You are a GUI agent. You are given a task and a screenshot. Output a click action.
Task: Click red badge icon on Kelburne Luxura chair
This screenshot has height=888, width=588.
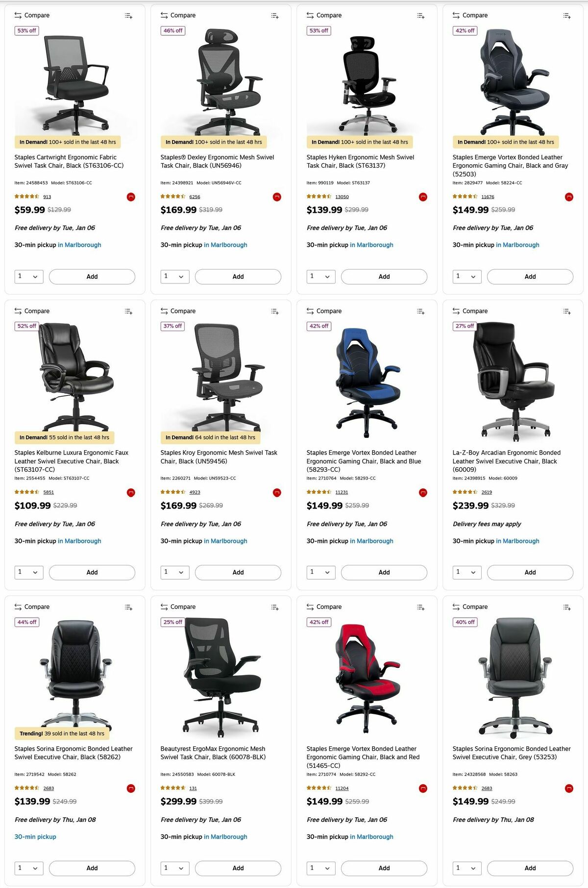tap(131, 493)
